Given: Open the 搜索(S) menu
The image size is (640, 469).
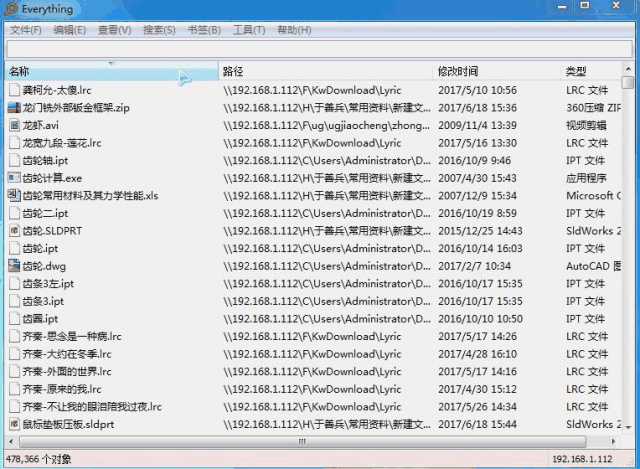Looking at the screenshot, I should pos(159,30).
